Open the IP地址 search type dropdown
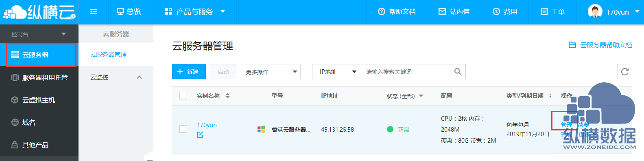 click(x=337, y=72)
